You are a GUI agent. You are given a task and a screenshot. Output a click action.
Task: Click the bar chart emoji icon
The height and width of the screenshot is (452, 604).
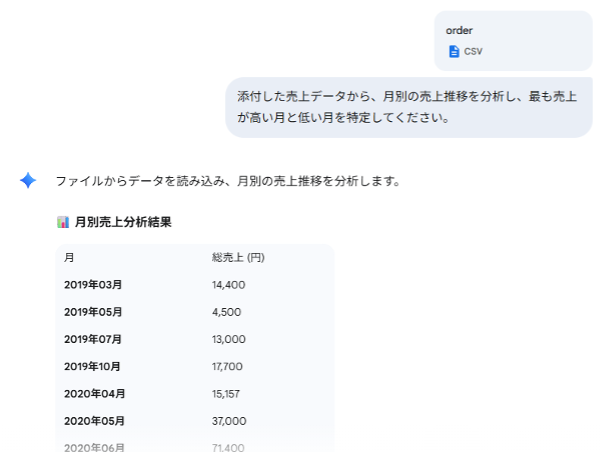(x=63, y=222)
